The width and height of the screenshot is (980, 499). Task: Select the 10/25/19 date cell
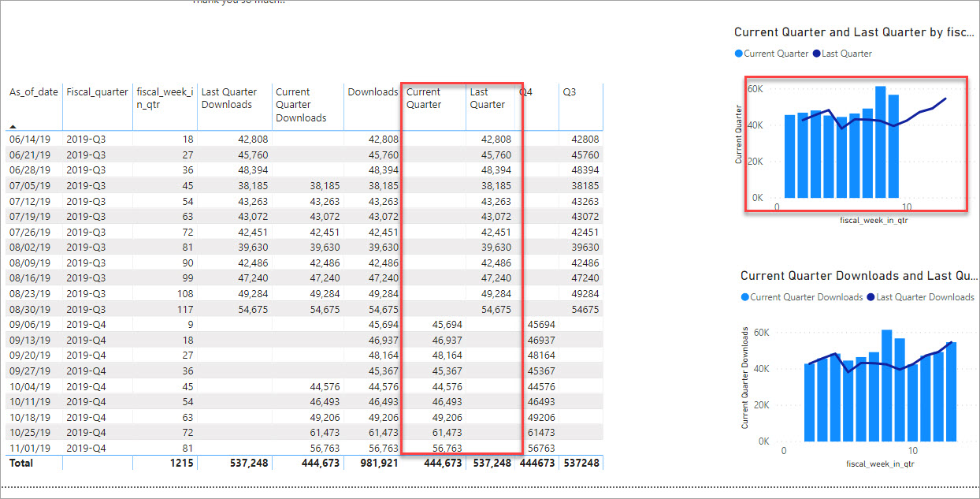(29, 433)
